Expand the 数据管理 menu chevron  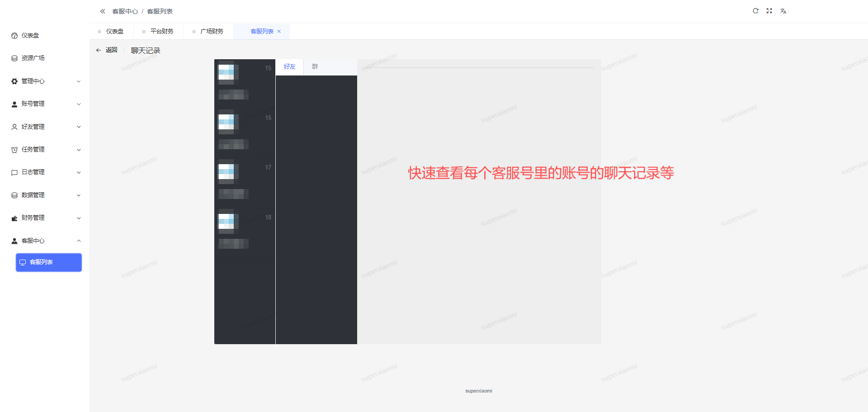click(79, 195)
